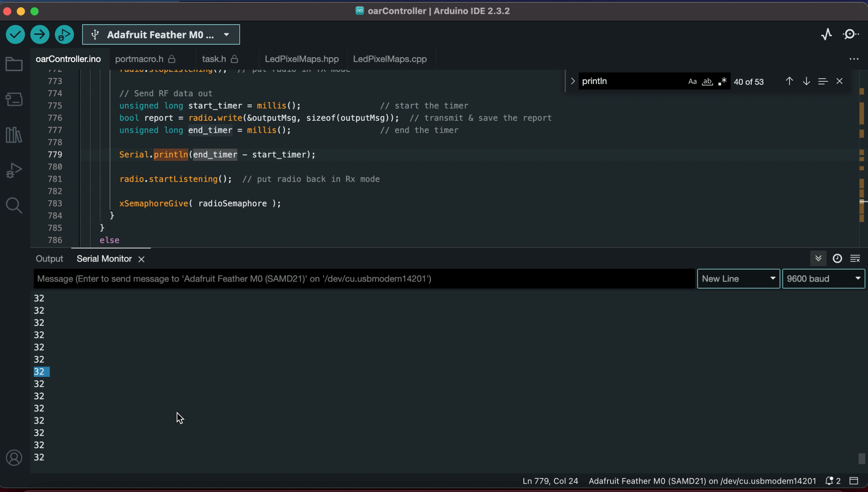
Task: Open the account profile icon
Action: coord(14,458)
